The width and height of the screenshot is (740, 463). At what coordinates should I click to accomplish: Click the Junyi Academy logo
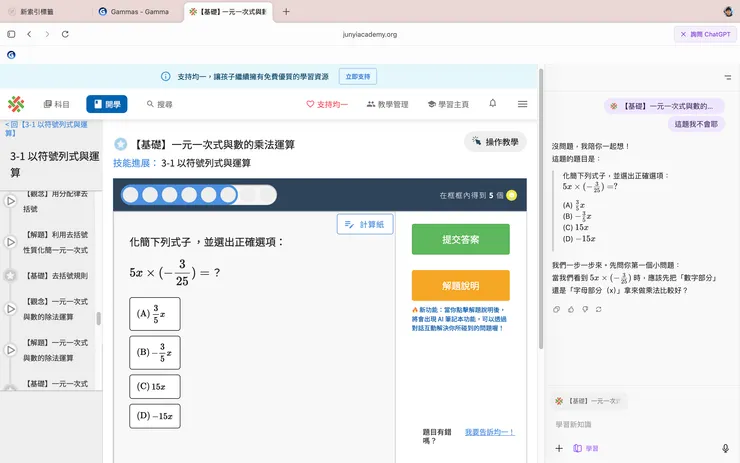(16, 104)
